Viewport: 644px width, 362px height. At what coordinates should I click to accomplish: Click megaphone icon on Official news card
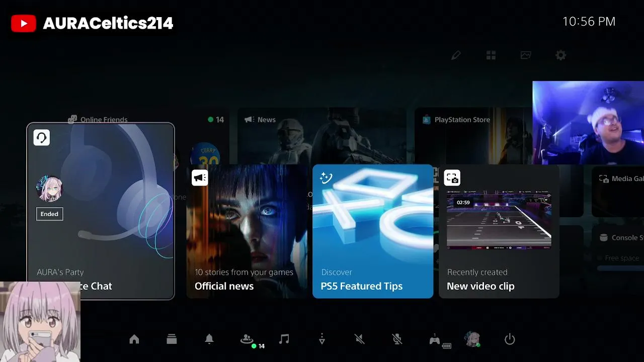point(200,178)
